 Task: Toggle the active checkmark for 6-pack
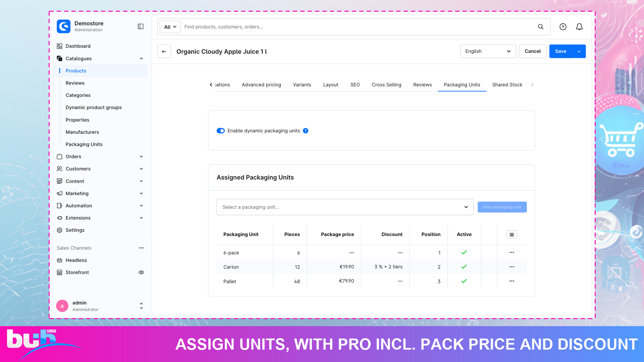pyautogui.click(x=464, y=252)
